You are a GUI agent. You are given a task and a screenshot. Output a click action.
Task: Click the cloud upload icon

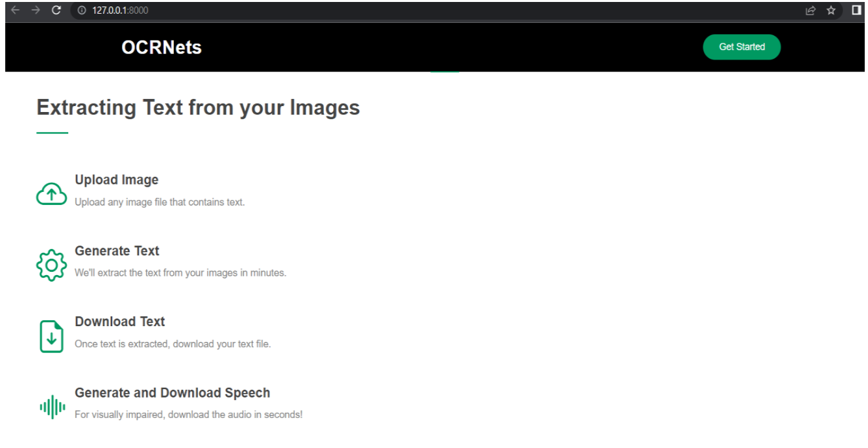click(x=51, y=194)
